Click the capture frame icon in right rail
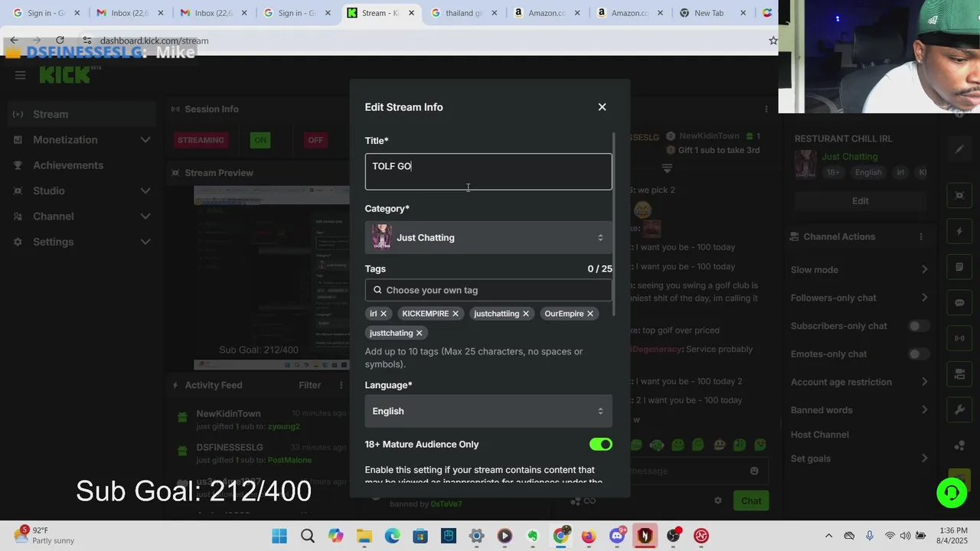 [x=959, y=195]
